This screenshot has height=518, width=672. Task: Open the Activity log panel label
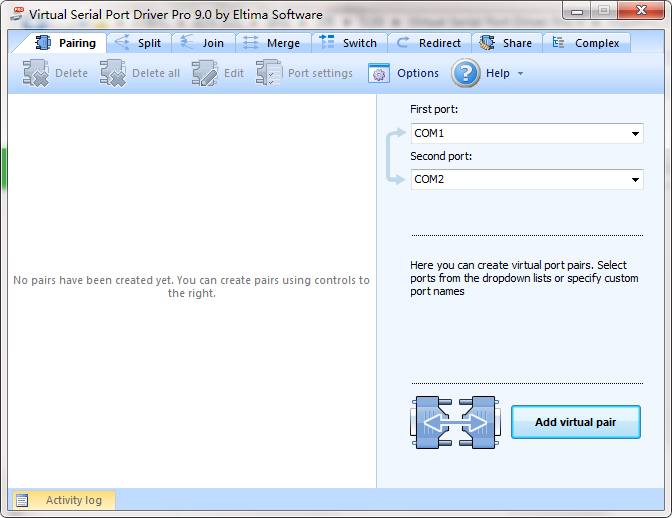point(74,500)
